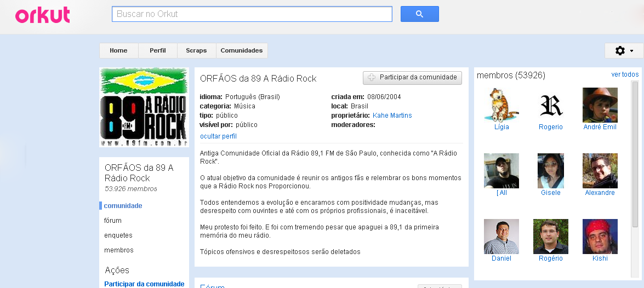Image resolution: width=644 pixels, height=288 pixels.
Task: Click the membros (53926) heading
Action: [511, 75]
